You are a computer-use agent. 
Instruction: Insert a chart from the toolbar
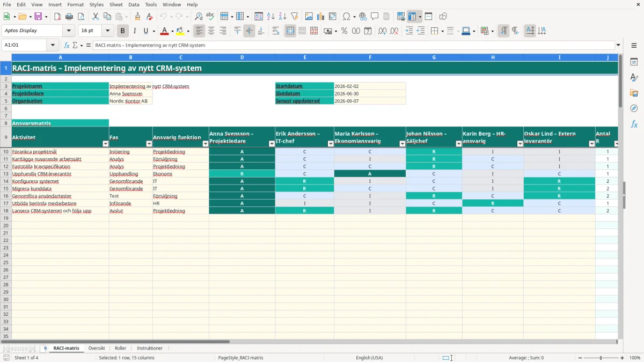coord(321,17)
